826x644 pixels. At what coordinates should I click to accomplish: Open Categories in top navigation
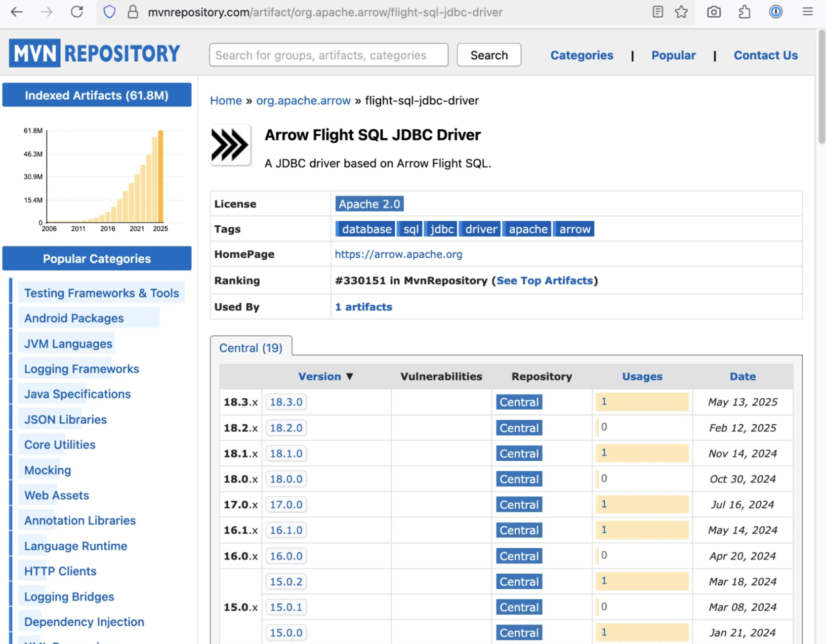click(x=582, y=55)
